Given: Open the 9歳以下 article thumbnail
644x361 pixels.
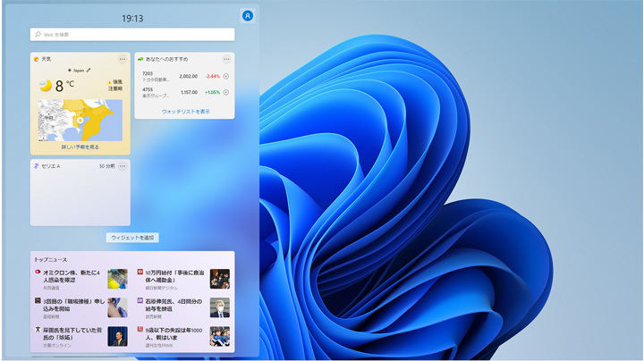Looking at the screenshot, I should pos(220,336).
